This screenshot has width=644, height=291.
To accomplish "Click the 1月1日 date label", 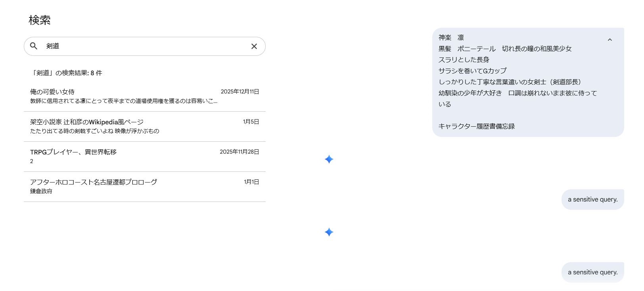I will (x=251, y=182).
